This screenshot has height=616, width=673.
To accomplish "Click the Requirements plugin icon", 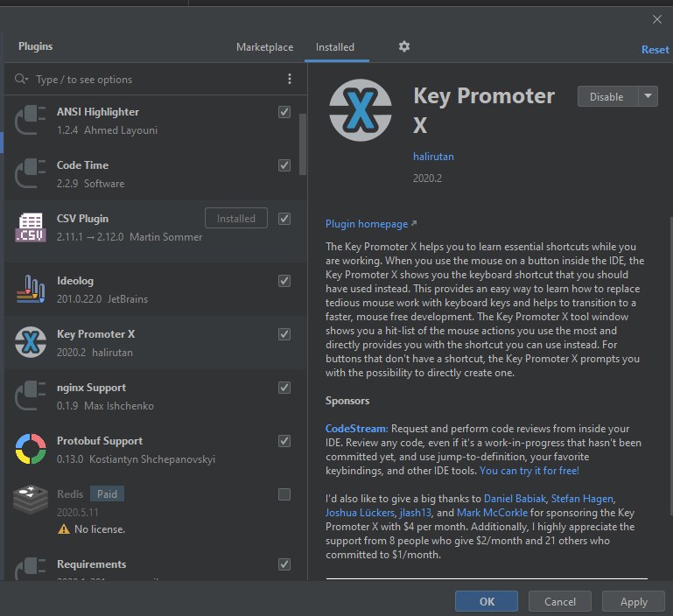I will pyautogui.click(x=31, y=569).
